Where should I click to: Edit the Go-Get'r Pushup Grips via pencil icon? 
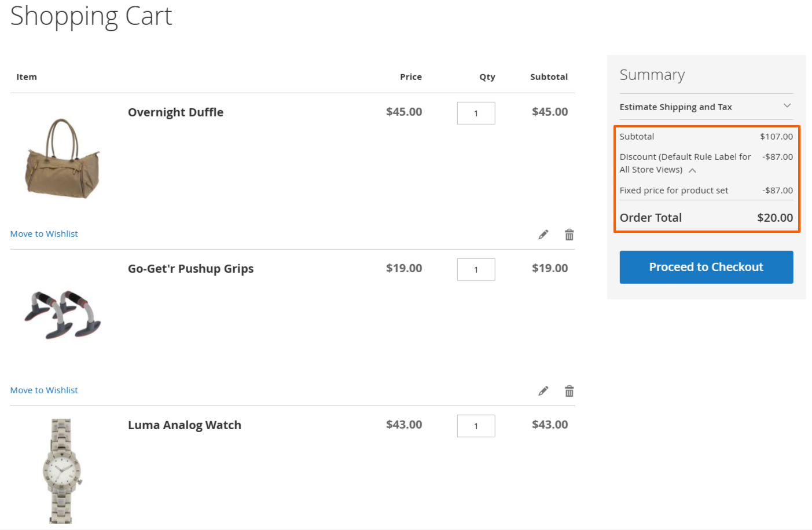click(543, 391)
